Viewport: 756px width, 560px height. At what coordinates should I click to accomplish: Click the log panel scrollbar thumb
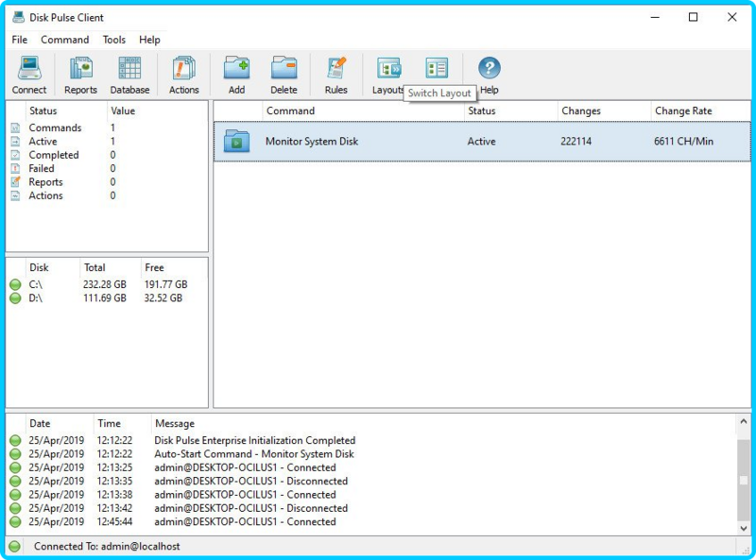(744, 480)
